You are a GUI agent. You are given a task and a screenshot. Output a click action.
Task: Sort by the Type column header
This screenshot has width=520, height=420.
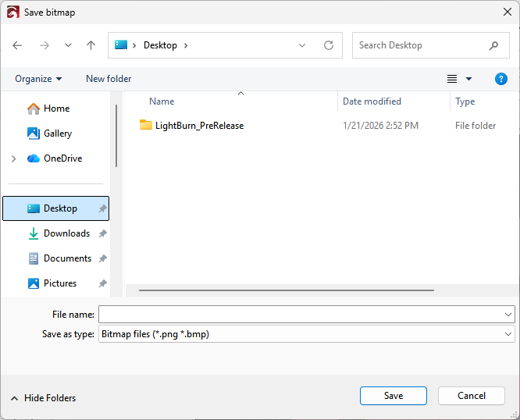tap(465, 101)
